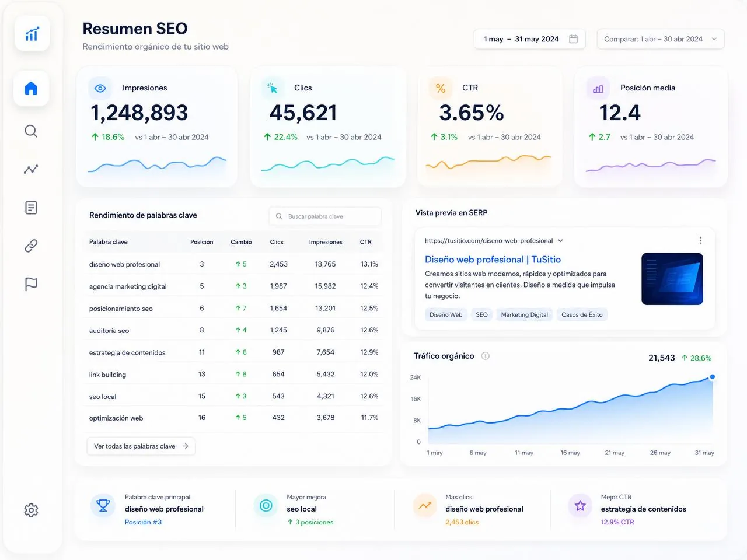The image size is (747, 560).
Task: Click the Marketing Digital sitelink chip
Action: (524, 315)
